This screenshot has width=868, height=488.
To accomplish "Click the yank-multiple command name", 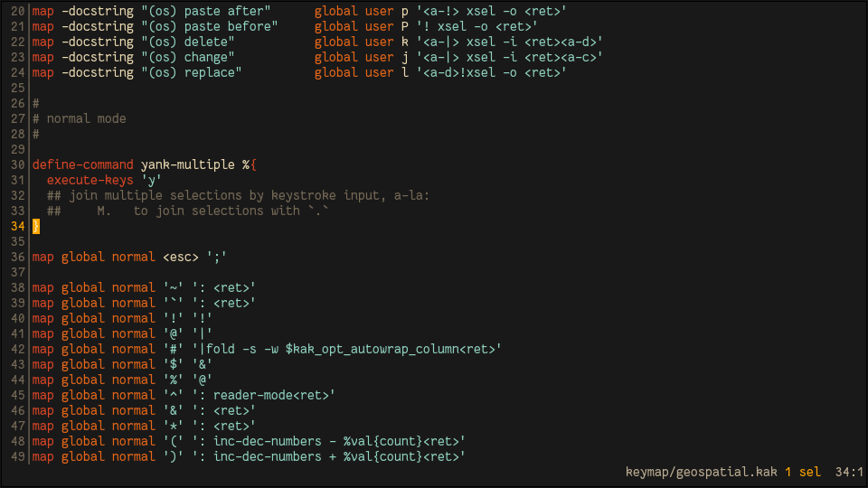I will [x=187, y=164].
